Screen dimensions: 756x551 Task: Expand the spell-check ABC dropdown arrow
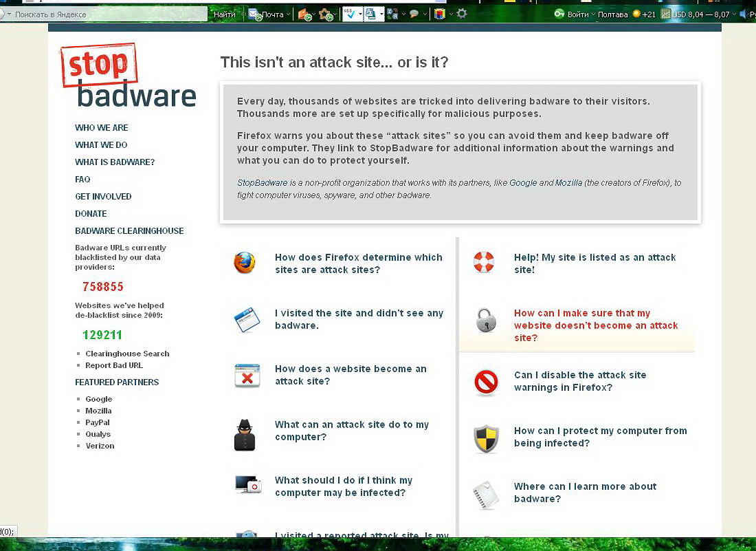(x=359, y=14)
